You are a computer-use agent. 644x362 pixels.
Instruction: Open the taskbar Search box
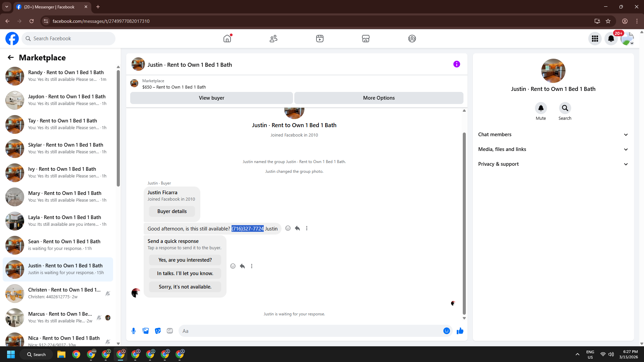coord(36,354)
